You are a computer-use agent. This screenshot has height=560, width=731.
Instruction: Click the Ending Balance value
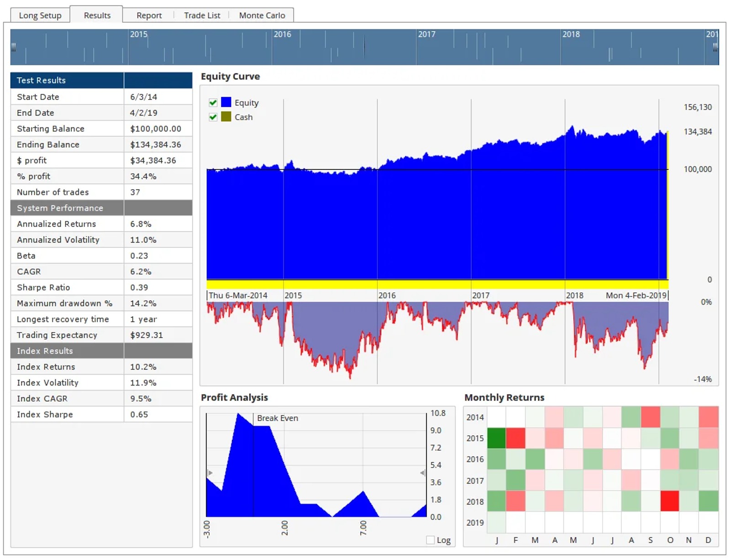point(156,144)
